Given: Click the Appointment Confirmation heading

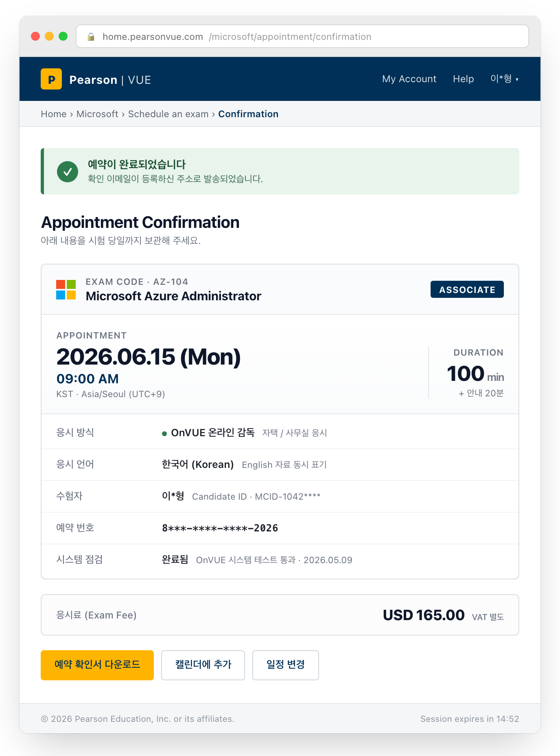Looking at the screenshot, I should click(140, 222).
